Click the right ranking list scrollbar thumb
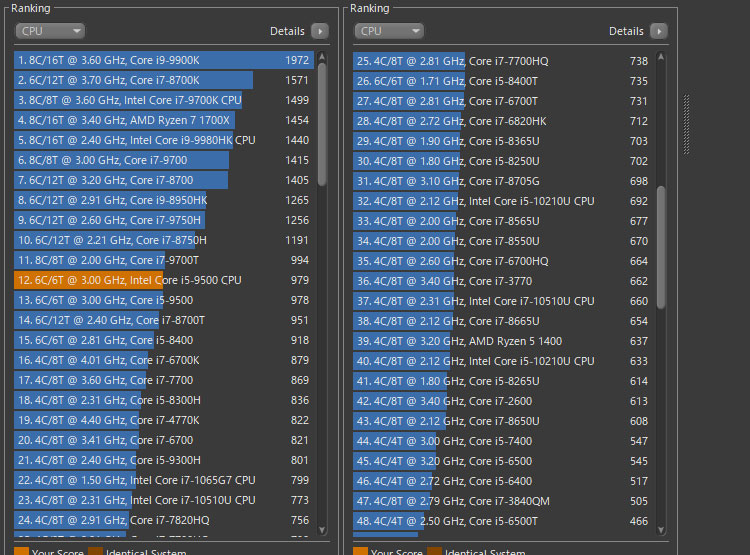750x555 pixels. [x=661, y=247]
